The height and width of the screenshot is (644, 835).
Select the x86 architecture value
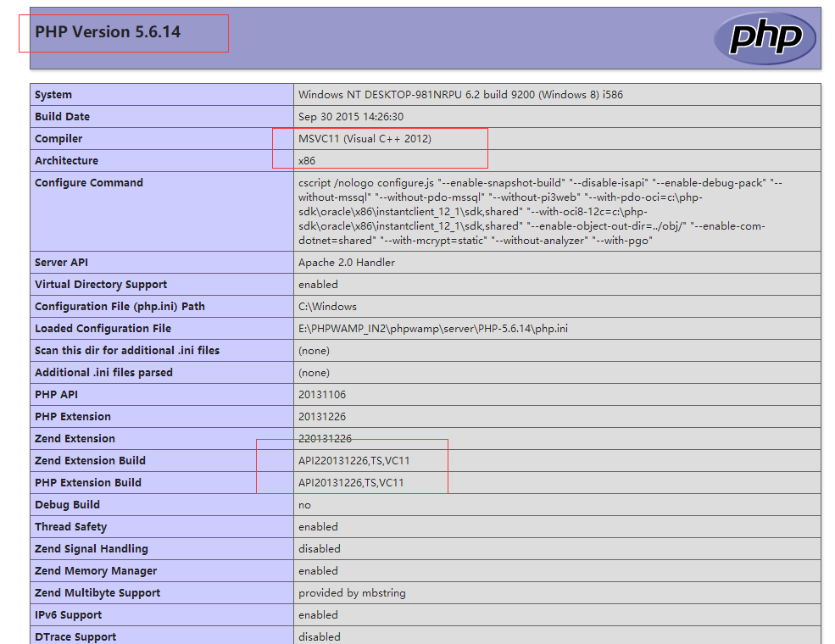(x=307, y=161)
